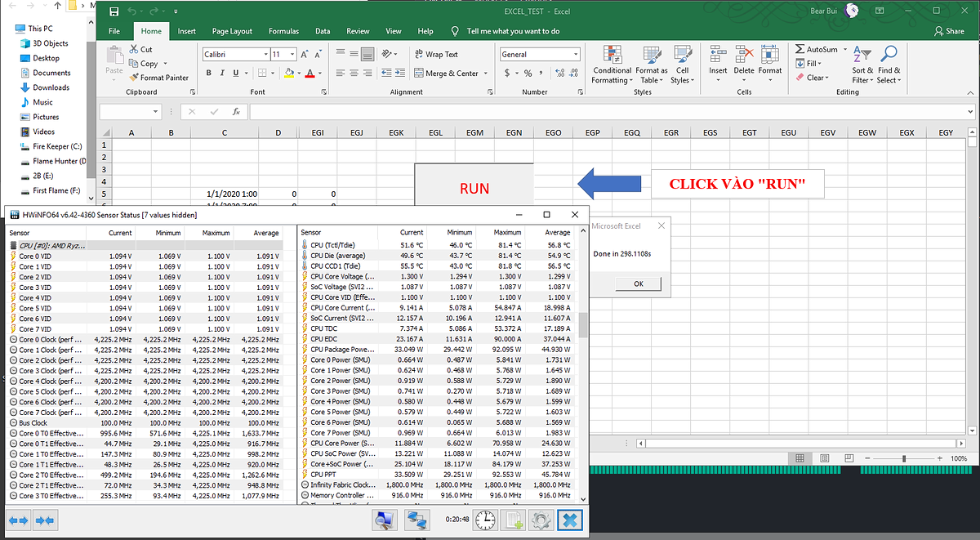Click the Comma Style icon
Screen dimensions: 980x540
pyautogui.click(x=540, y=73)
